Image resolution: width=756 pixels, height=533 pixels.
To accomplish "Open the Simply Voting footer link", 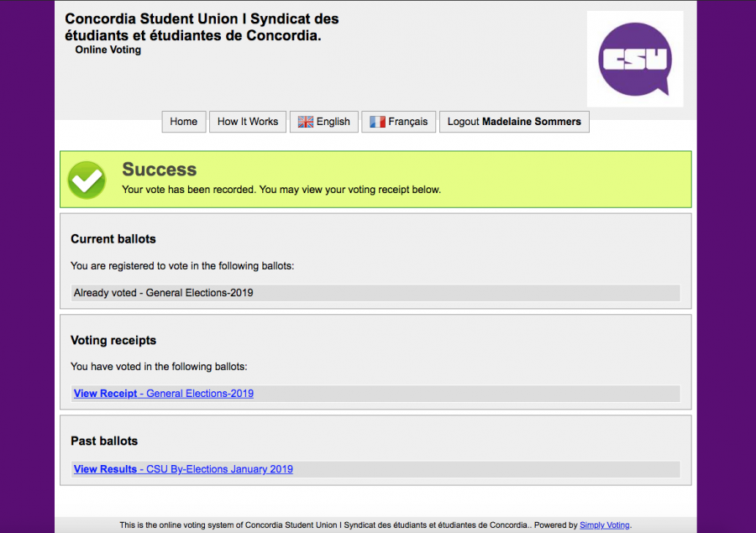I will [x=604, y=525].
